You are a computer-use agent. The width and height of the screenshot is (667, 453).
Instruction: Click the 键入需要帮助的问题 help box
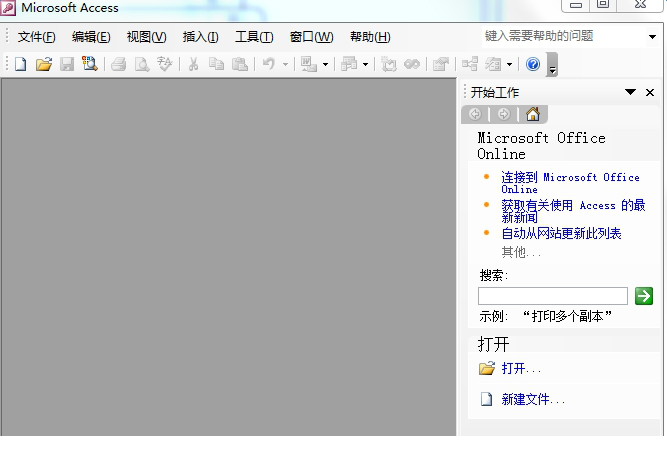click(x=565, y=36)
